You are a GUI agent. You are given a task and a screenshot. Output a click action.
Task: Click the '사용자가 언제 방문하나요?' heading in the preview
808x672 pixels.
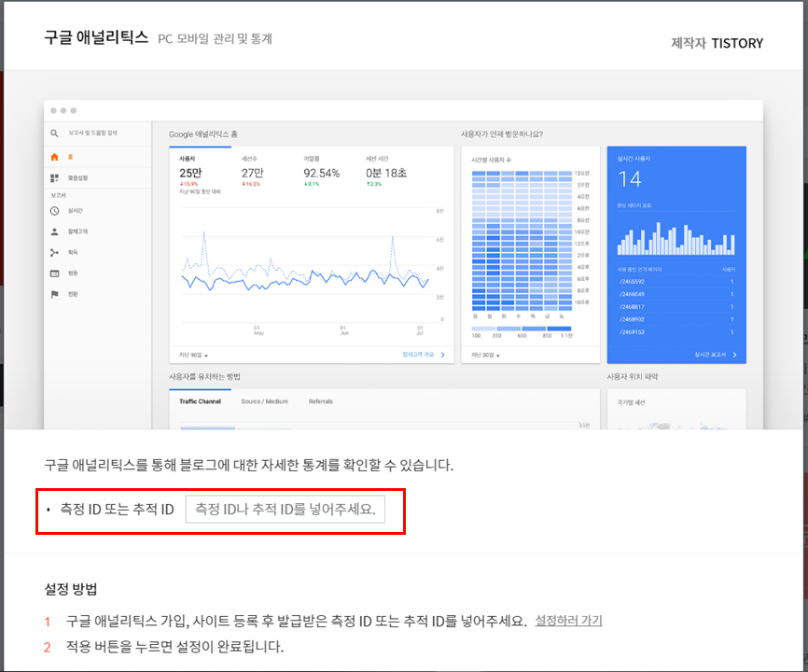point(501,134)
